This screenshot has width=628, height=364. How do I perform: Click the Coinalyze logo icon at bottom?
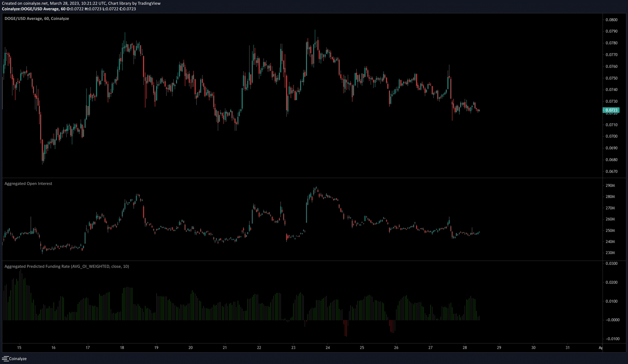[5, 358]
